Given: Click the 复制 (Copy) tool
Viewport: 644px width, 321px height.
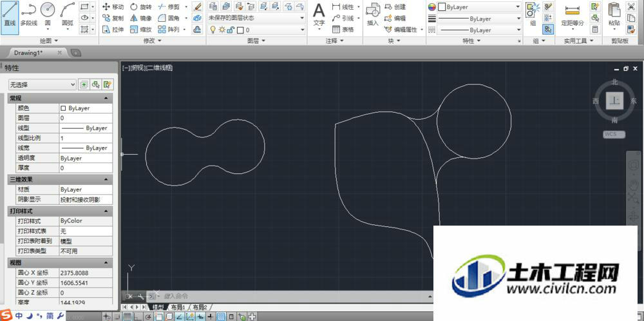Looking at the screenshot, I should (113, 18).
